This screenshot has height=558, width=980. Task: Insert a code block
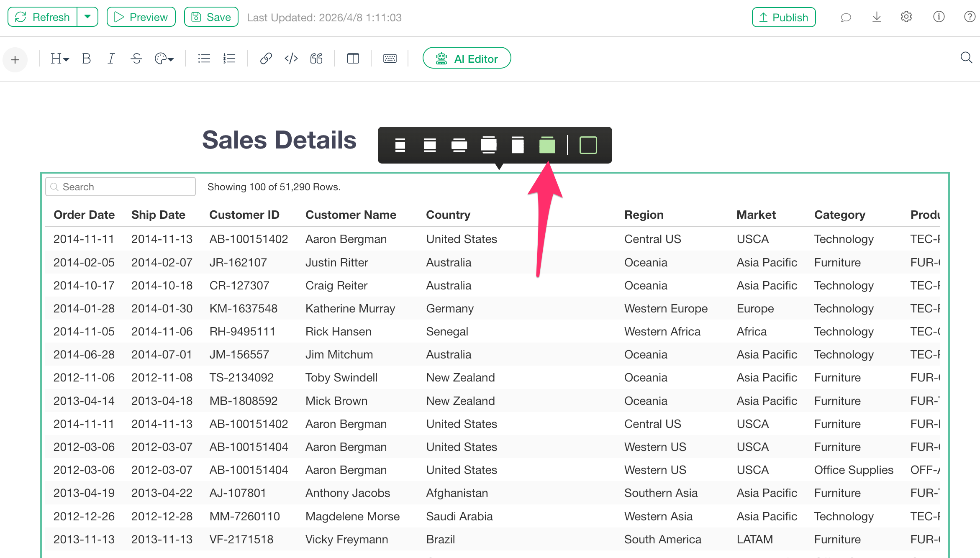(291, 59)
